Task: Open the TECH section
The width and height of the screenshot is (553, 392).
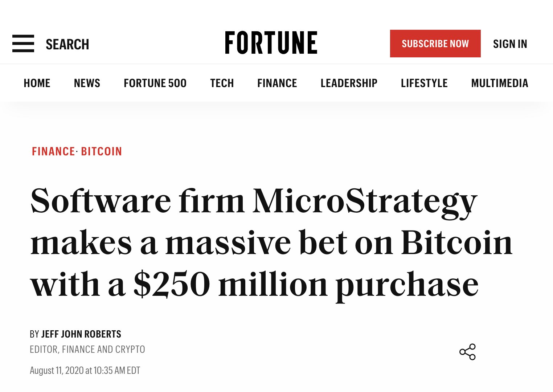Action: [222, 83]
